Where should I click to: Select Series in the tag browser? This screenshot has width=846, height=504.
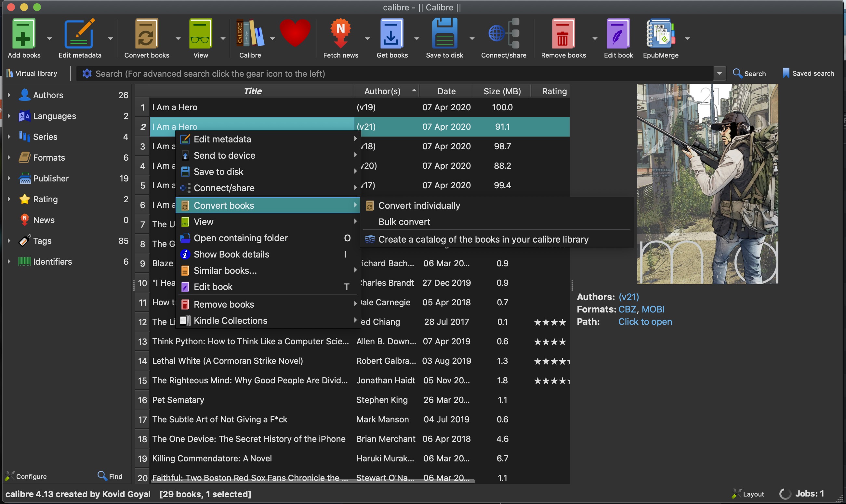pyautogui.click(x=45, y=137)
